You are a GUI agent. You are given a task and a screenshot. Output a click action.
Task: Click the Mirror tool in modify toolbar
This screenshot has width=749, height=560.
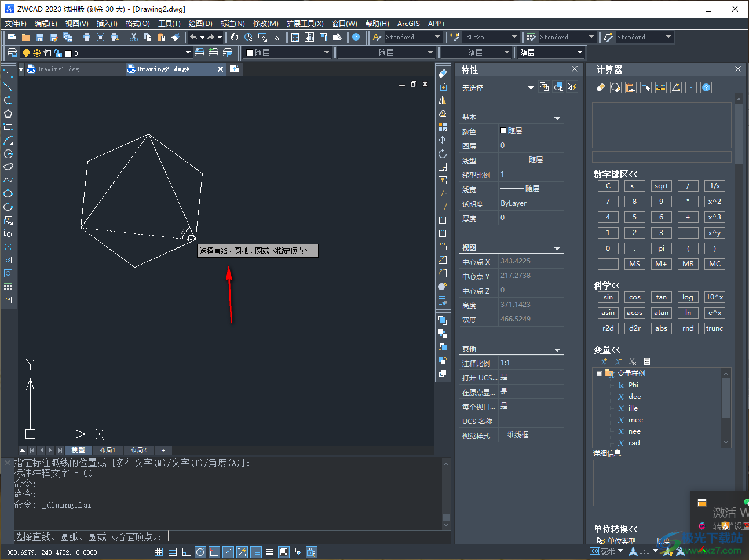pyautogui.click(x=443, y=100)
